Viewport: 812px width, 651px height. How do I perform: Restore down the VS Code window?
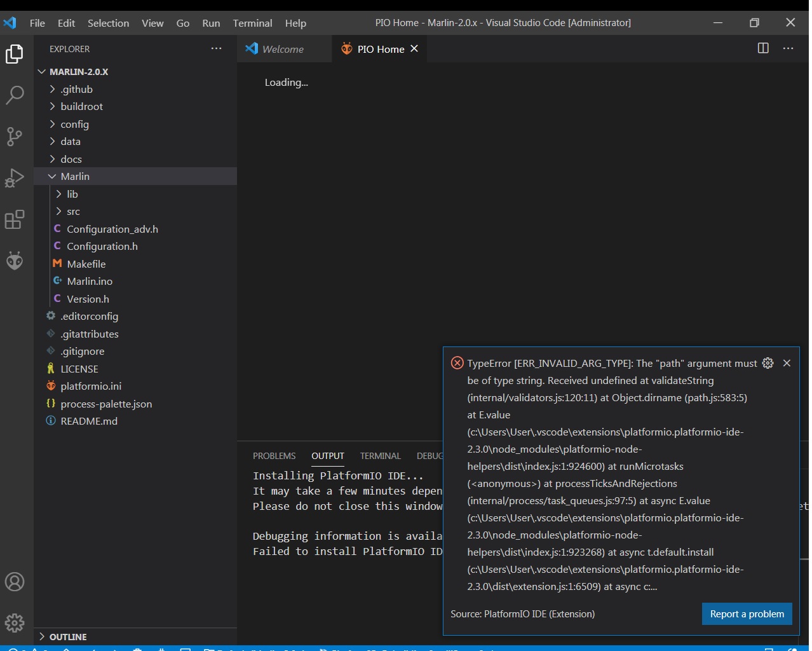pos(754,23)
